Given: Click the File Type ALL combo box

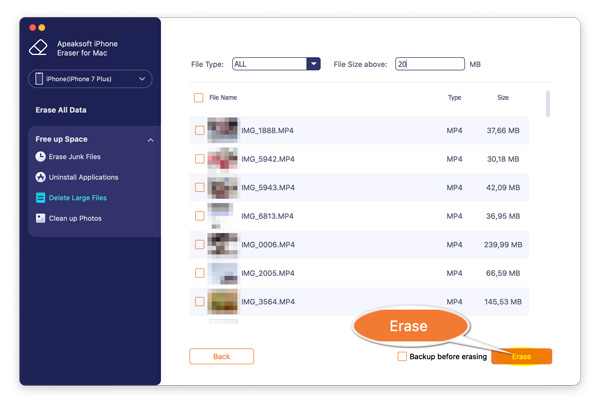Looking at the screenshot, I should coord(276,64).
